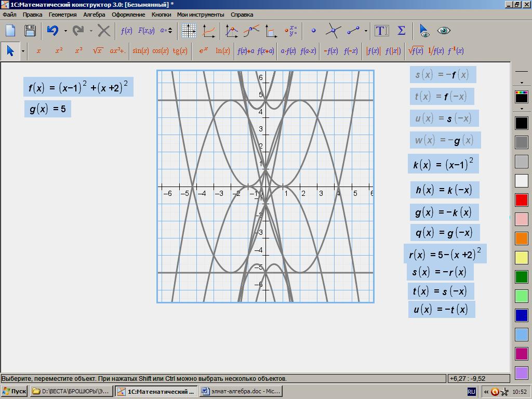Switch the RU keyboard language indicator

click(471, 392)
